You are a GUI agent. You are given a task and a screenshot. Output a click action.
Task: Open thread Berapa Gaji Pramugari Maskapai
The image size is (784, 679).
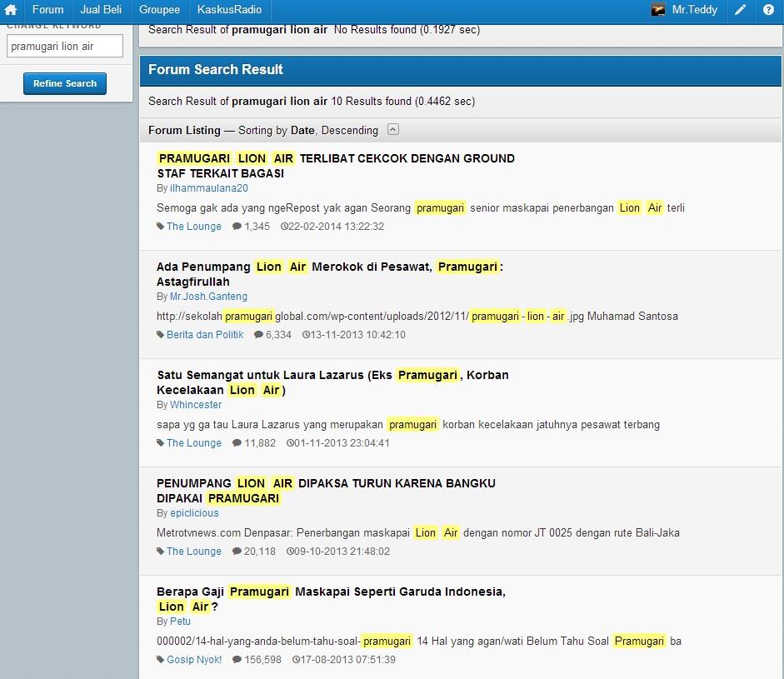point(330,599)
